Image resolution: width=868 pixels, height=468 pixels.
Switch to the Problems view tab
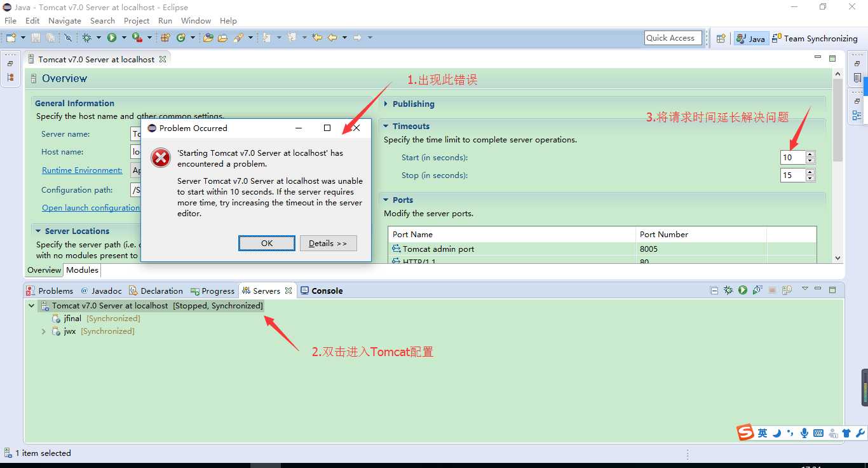(x=50, y=291)
